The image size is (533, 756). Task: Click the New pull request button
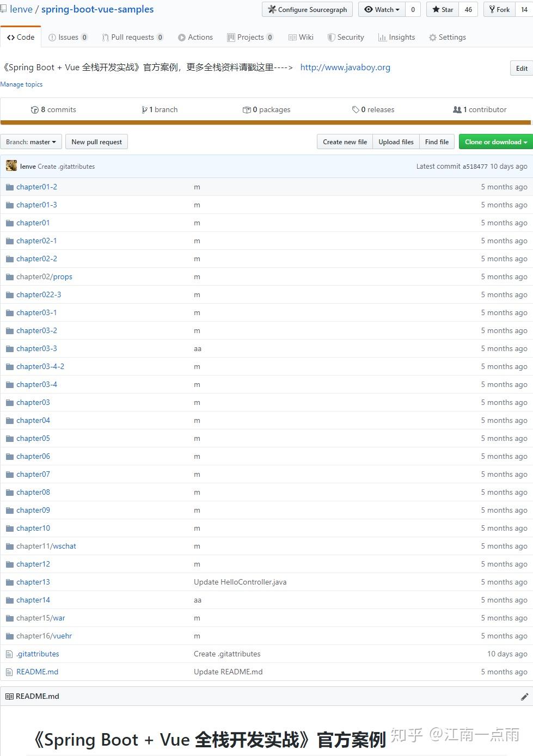click(96, 142)
